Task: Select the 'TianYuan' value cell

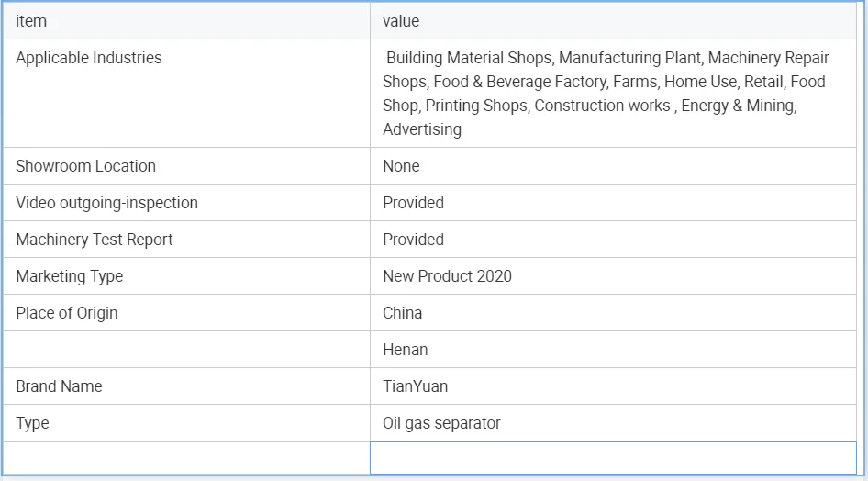Action: click(x=416, y=386)
